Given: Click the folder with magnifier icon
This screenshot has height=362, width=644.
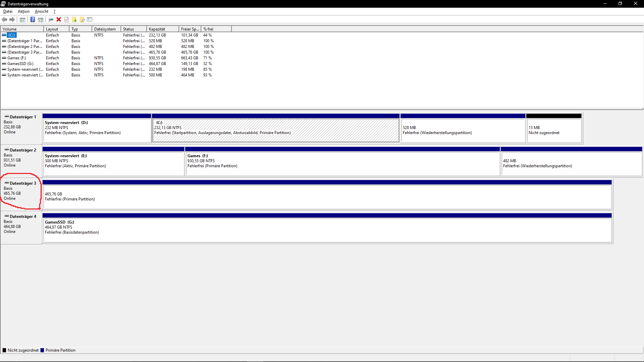Looking at the screenshot, I should tap(82, 19).
